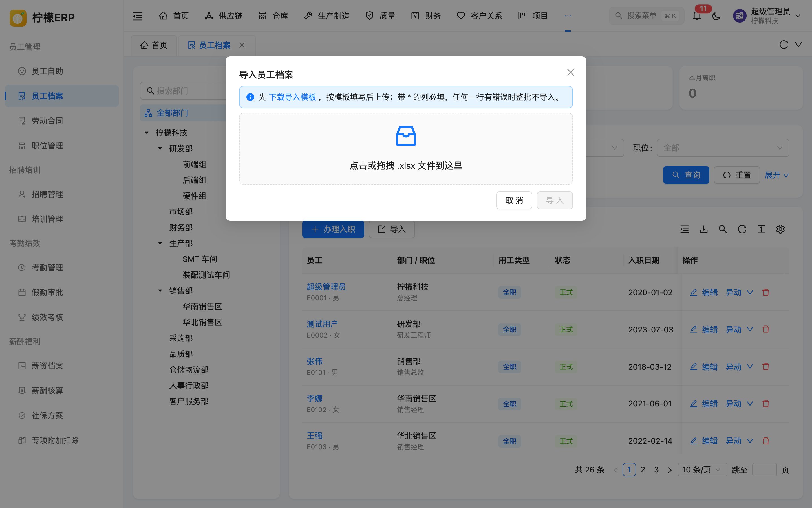812x508 pixels.
Task: Toggle dark mode moon icon
Action: click(x=716, y=16)
